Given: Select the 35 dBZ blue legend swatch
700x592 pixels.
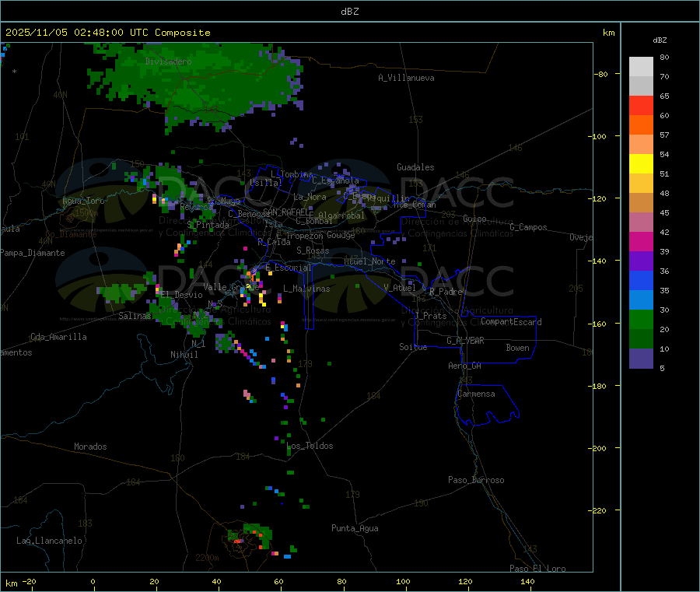Looking at the screenshot, I should [641, 280].
